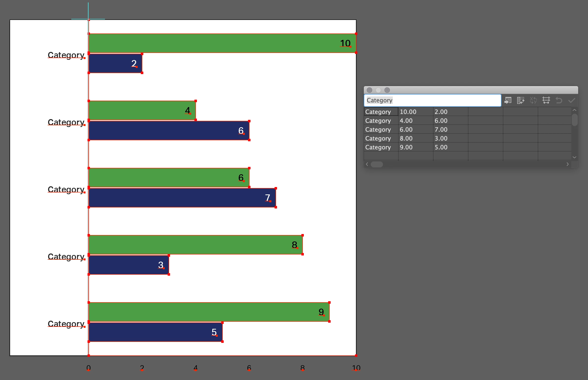Close the graph data window

369,90
